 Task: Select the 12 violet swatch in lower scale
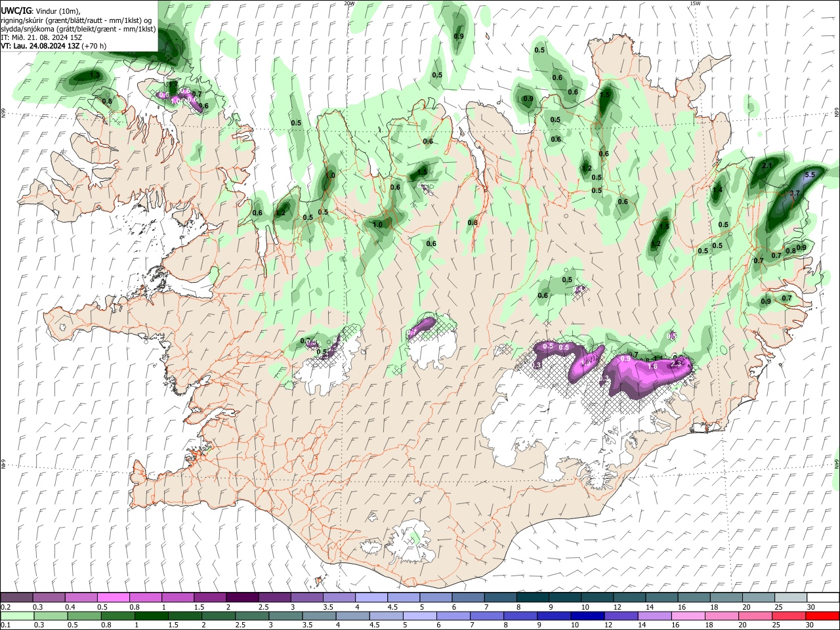coord(619,616)
